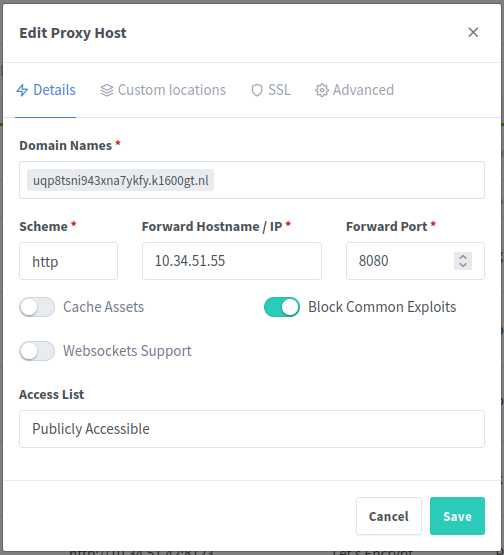504x555 pixels.
Task: Open the Access List dropdown
Action: (x=252, y=429)
